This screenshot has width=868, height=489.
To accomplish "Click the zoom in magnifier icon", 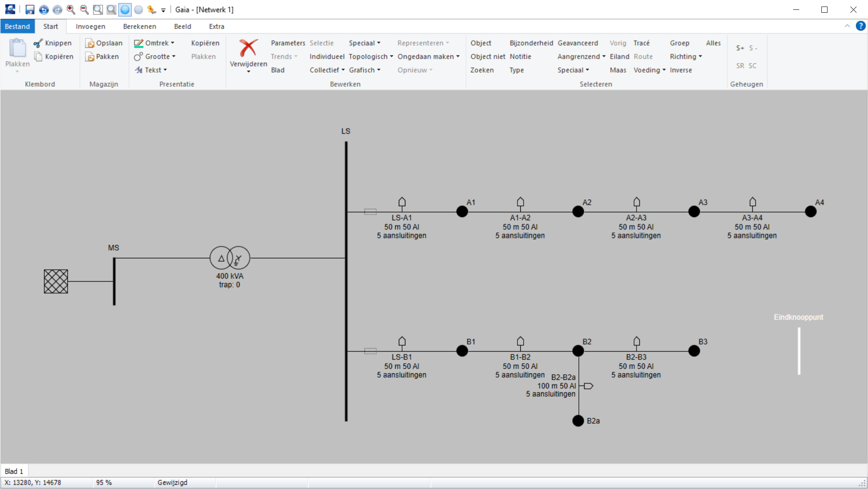I will pos(71,9).
